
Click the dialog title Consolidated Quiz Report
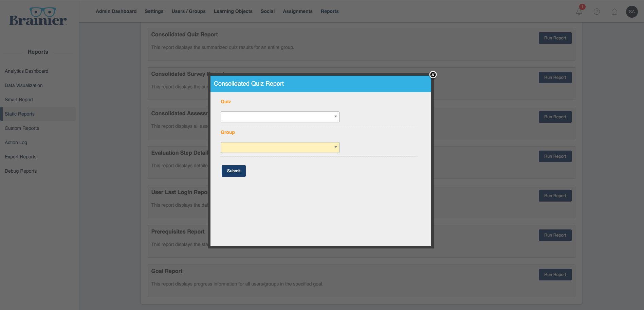tap(249, 84)
